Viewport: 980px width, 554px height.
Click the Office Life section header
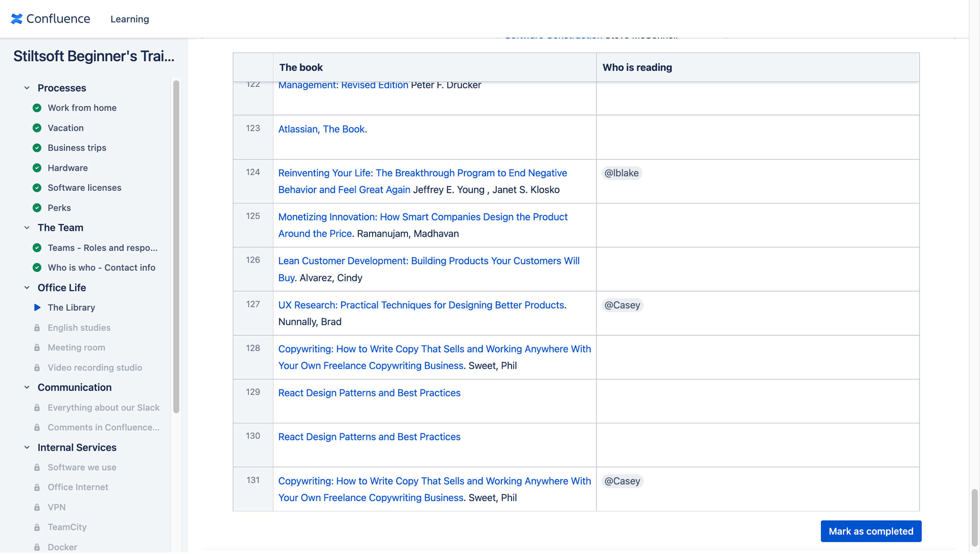pyautogui.click(x=62, y=287)
